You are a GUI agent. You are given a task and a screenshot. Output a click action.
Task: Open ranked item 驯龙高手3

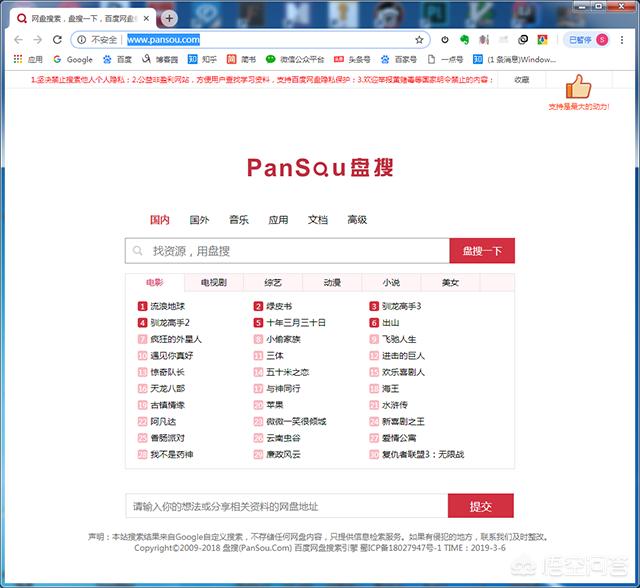pyautogui.click(x=402, y=306)
